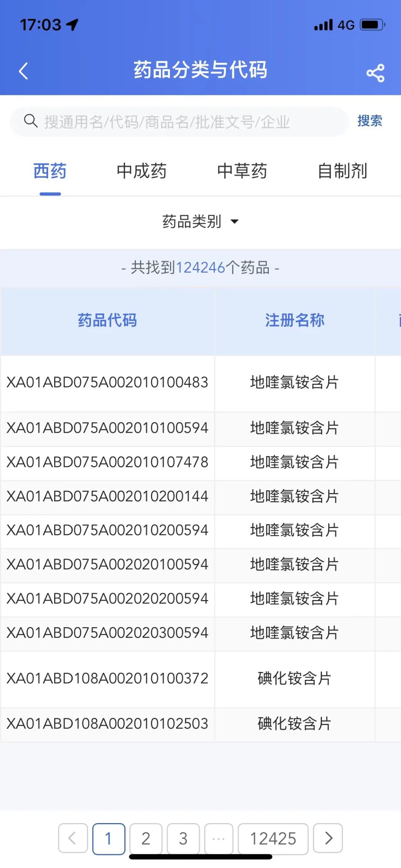Switch to the 西药 tab
This screenshot has height=868, width=401.
click(x=50, y=171)
